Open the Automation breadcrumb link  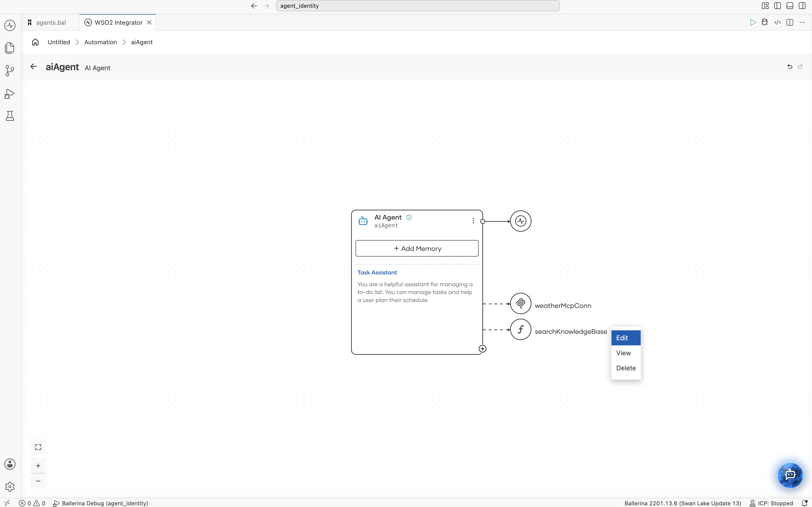click(x=101, y=42)
